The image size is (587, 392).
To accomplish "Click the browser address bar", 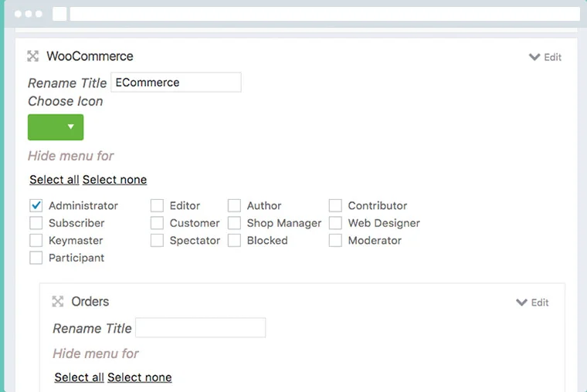I will click(325, 14).
